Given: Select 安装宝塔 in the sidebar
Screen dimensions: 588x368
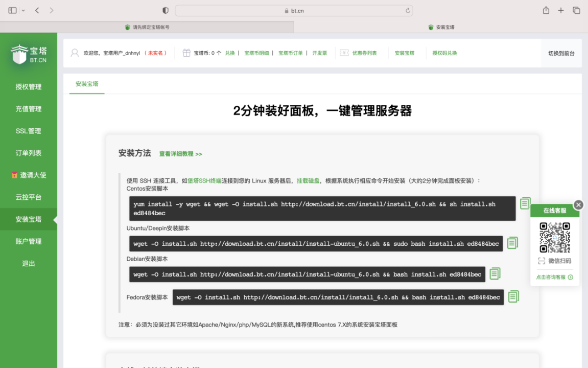Looking at the screenshot, I should click(29, 219).
